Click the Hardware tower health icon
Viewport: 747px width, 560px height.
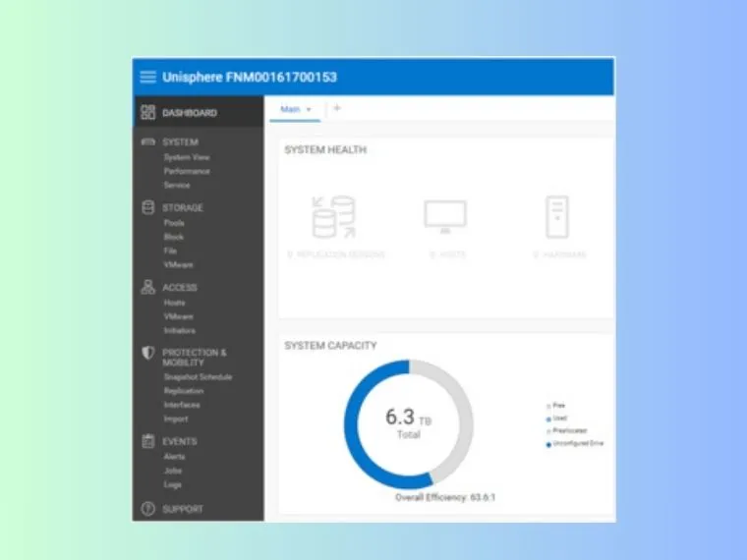click(x=557, y=217)
